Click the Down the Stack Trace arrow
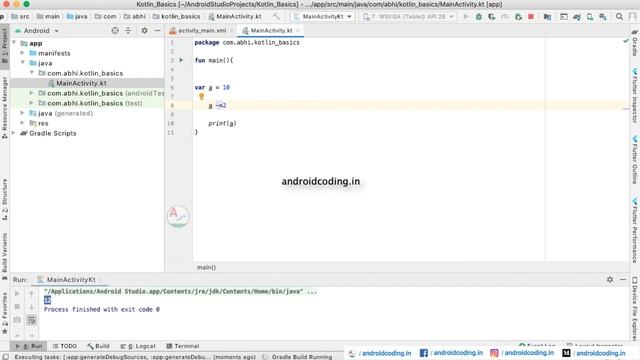The image size is (640, 360). [x=31, y=307]
